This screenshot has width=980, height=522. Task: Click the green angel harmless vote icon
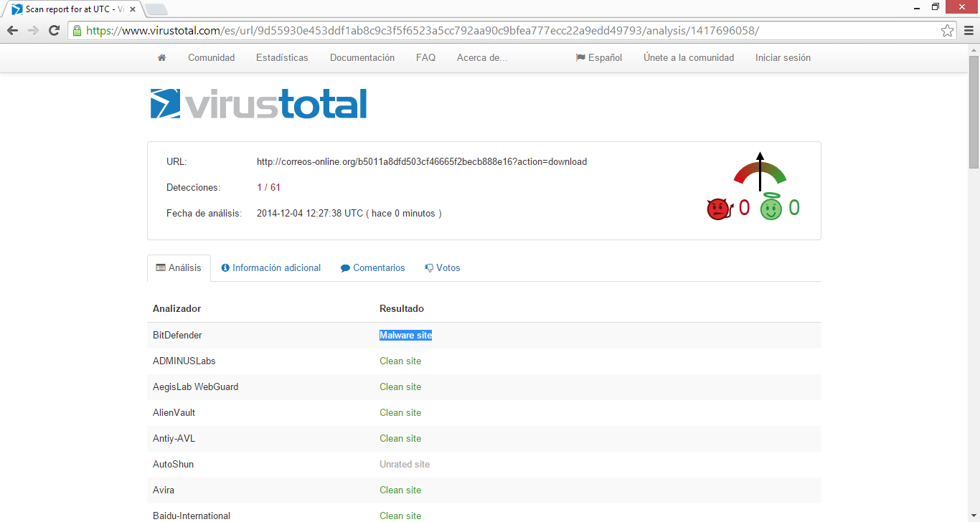click(x=771, y=207)
